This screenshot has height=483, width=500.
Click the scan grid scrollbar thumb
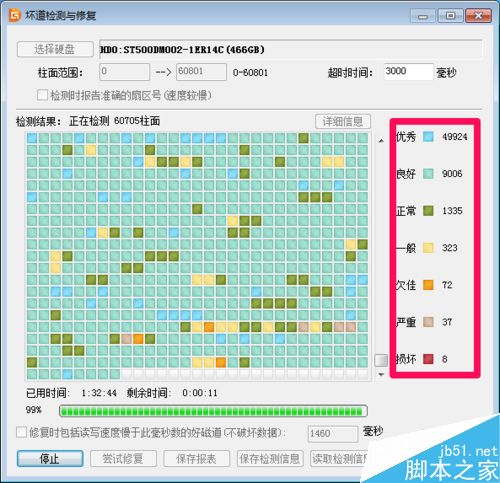(381, 360)
